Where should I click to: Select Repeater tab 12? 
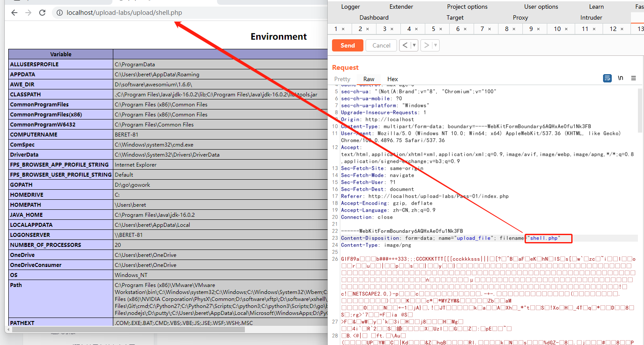tap(613, 29)
